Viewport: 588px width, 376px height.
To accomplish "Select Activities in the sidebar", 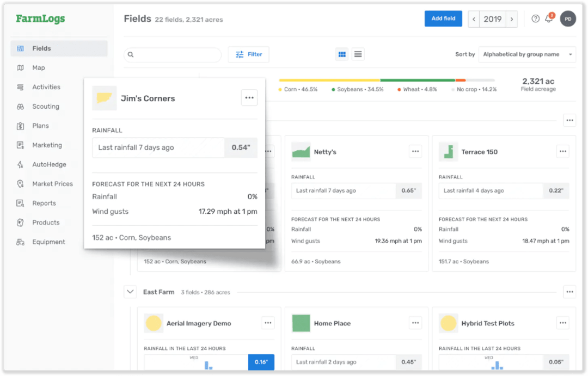I will [44, 87].
